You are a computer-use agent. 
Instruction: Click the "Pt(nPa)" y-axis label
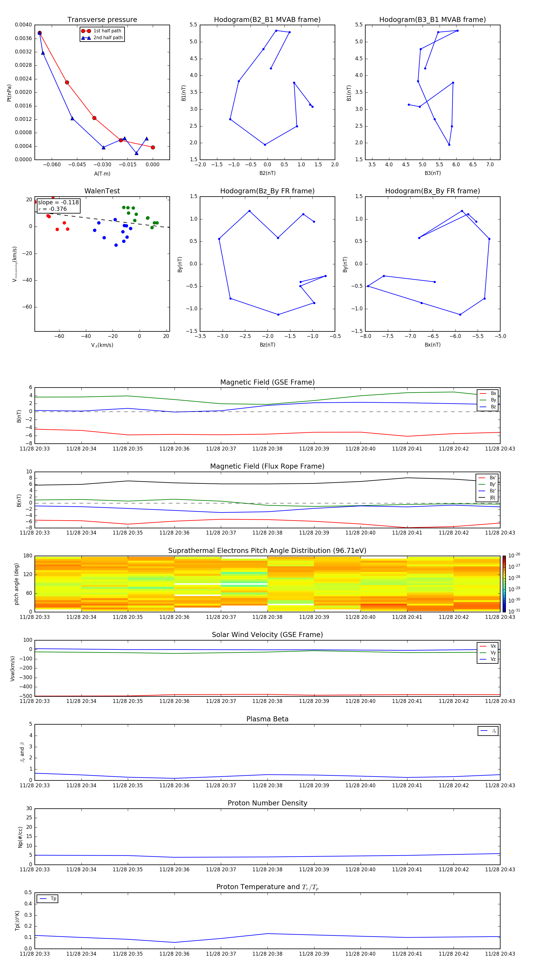(x=9, y=92)
